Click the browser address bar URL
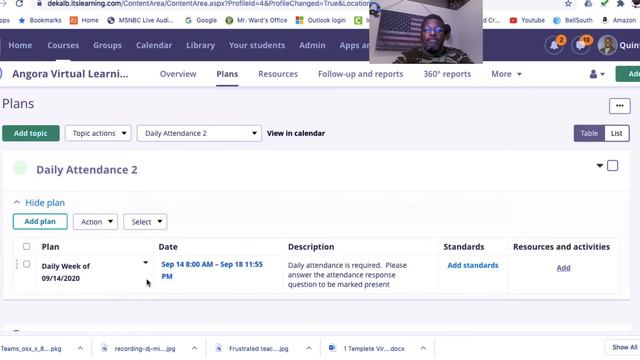Screen dimensions: 640x360 coord(208,4)
